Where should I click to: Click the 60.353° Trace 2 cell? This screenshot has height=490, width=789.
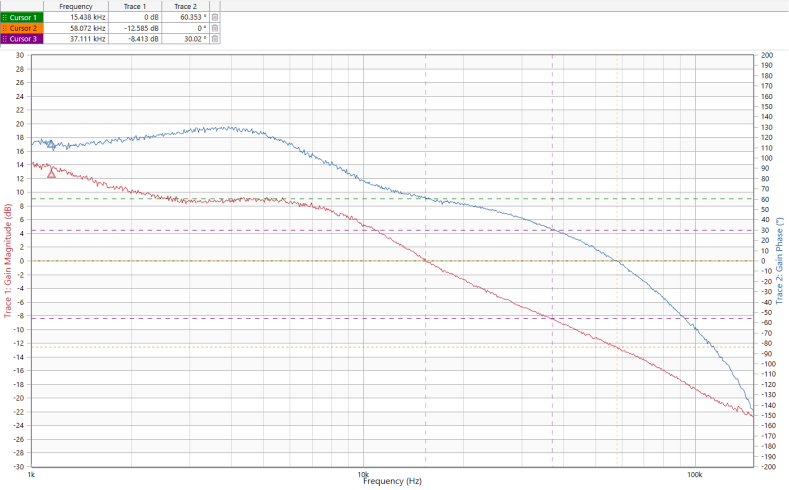pyautogui.click(x=186, y=17)
